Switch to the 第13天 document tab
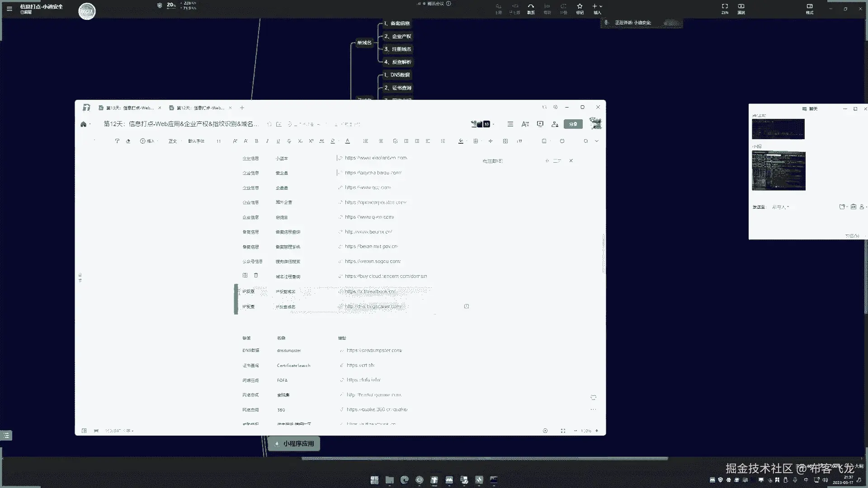Viewport: 868px width, 488px height. tap(130, 108)
